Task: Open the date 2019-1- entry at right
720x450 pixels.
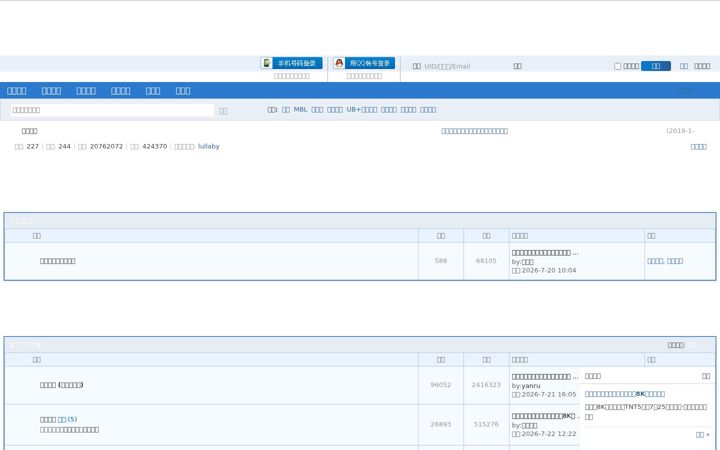Action: (681, 131)
